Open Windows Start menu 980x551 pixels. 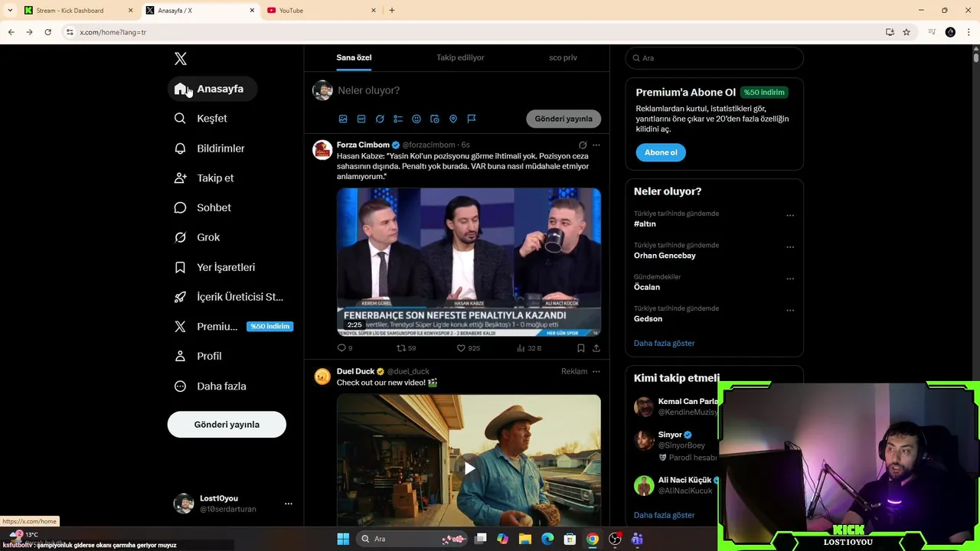pos(343,539)
